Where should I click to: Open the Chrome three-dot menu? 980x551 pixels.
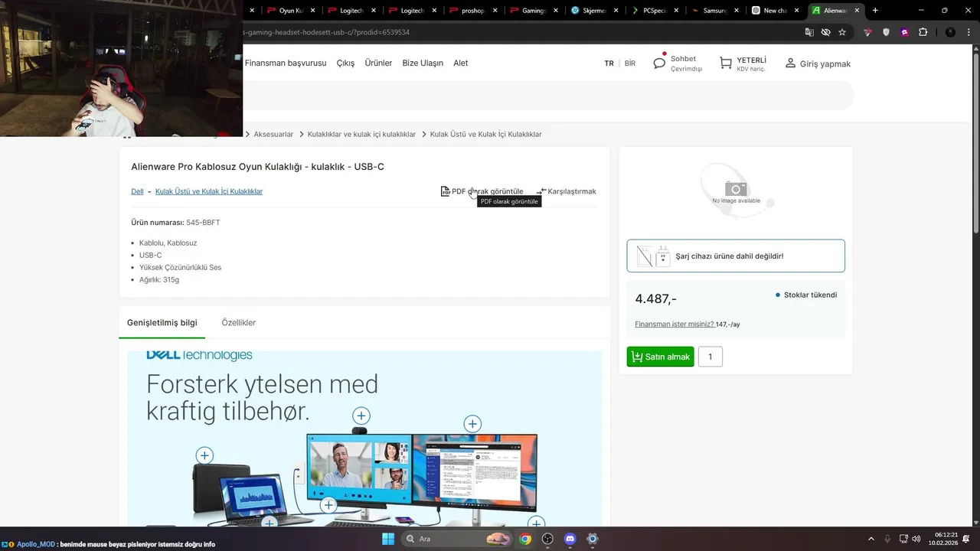[x=969, y=32]
